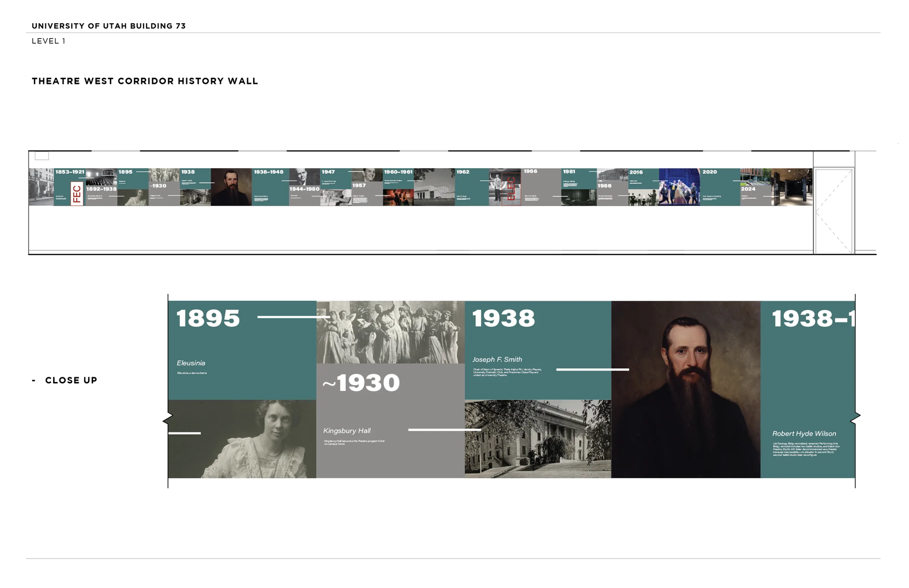Click the man's portrait right of 1938–1948

(305, 177)
